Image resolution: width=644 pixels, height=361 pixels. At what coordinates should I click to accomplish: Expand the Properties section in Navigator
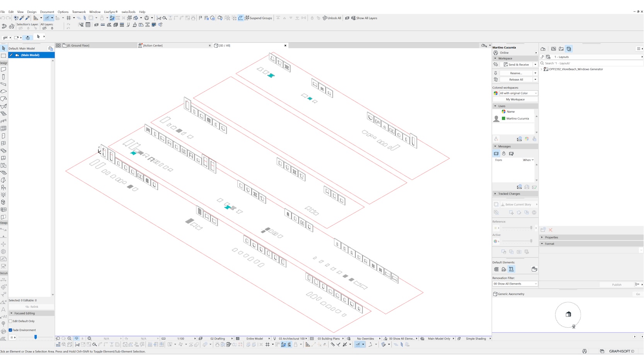[x=542, y=237]
